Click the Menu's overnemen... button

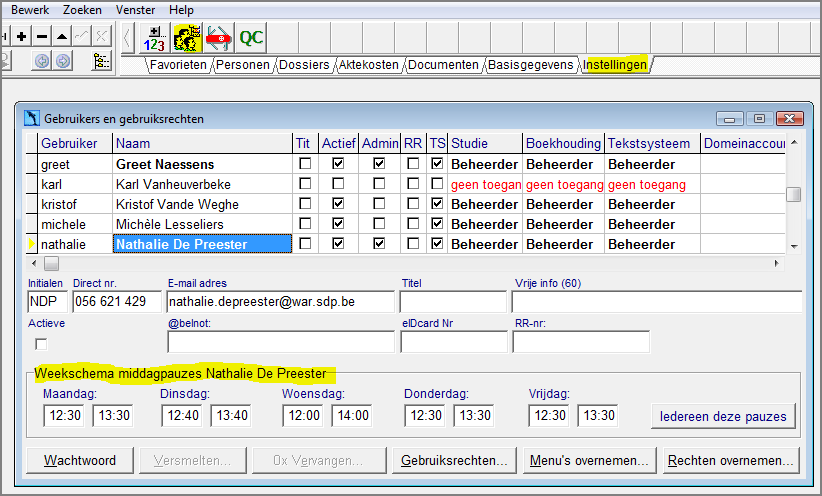[589, 460]
